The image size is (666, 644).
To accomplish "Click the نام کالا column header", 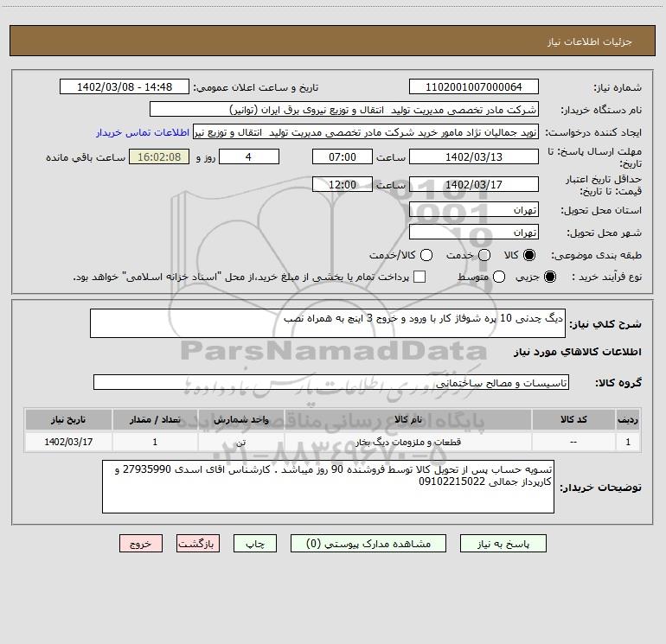I will coord(407,419).
